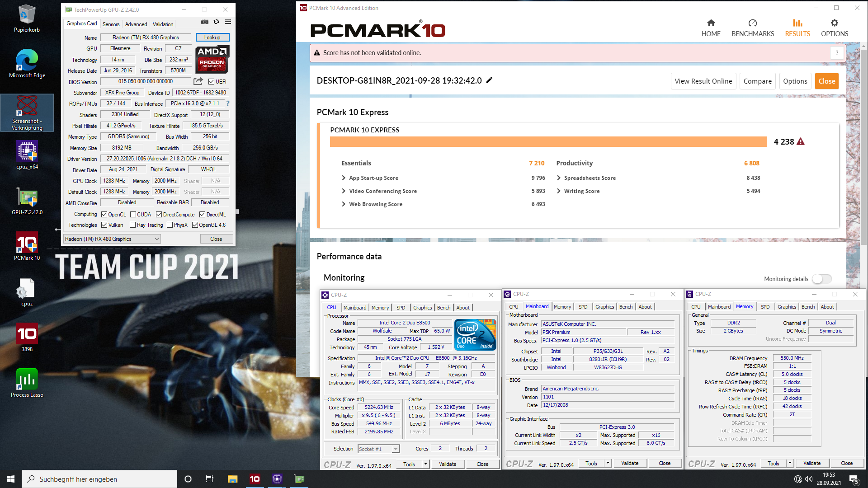This screenshot has width=868, height=488.
Task: Expand the Video Conferencing Score row
Action: 344,191
